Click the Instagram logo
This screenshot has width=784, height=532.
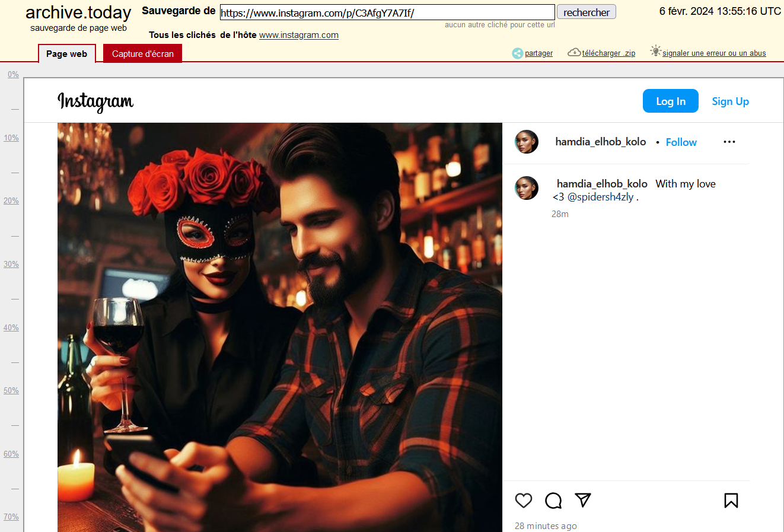[x=95, y=101]
